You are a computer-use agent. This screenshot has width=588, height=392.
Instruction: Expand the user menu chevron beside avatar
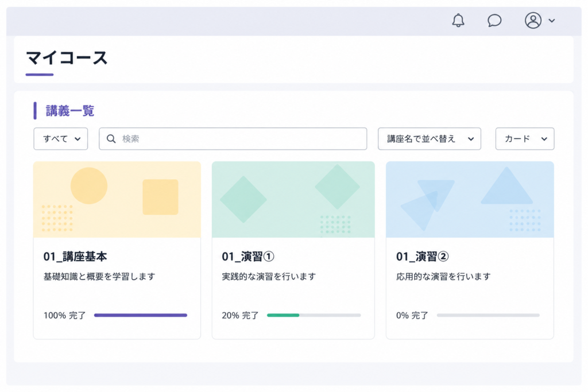tap(552, 21)
